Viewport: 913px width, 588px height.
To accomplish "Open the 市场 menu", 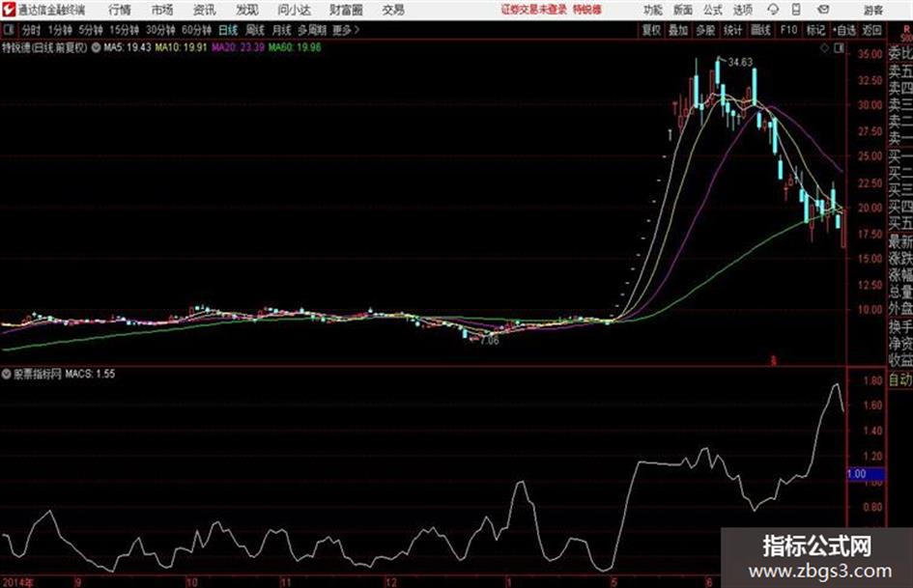I will tap(162, 10).
